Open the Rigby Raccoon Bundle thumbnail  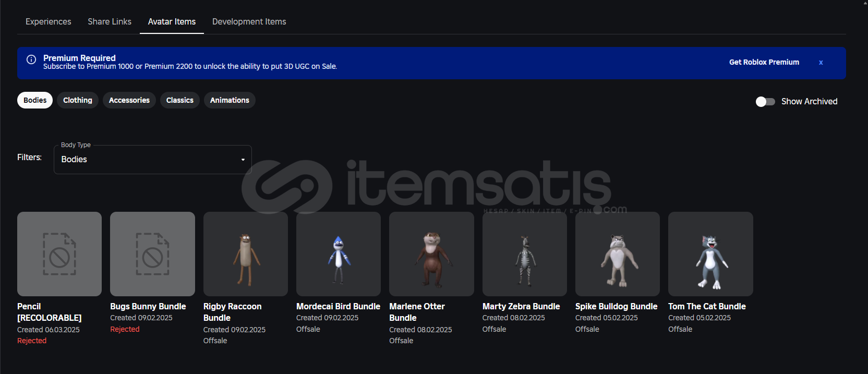click(245, 254)
